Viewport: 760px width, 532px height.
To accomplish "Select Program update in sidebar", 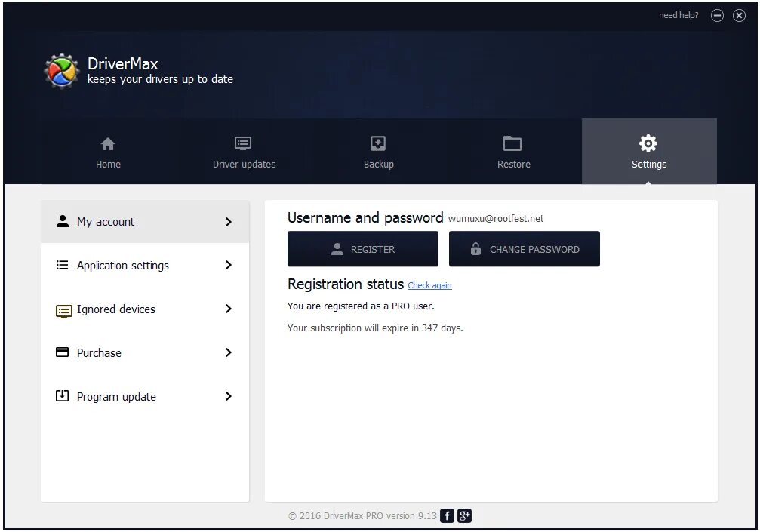I will (x=145, y=396).
